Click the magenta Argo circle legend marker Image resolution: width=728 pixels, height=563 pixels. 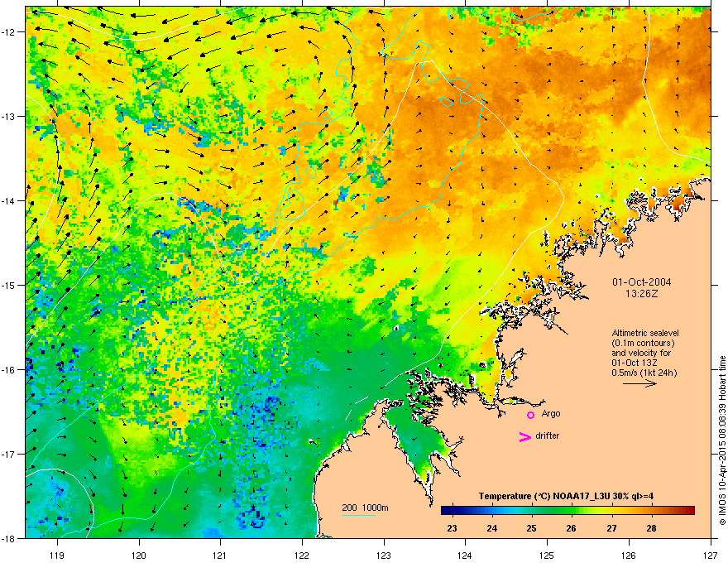click(x=530, y=415)
